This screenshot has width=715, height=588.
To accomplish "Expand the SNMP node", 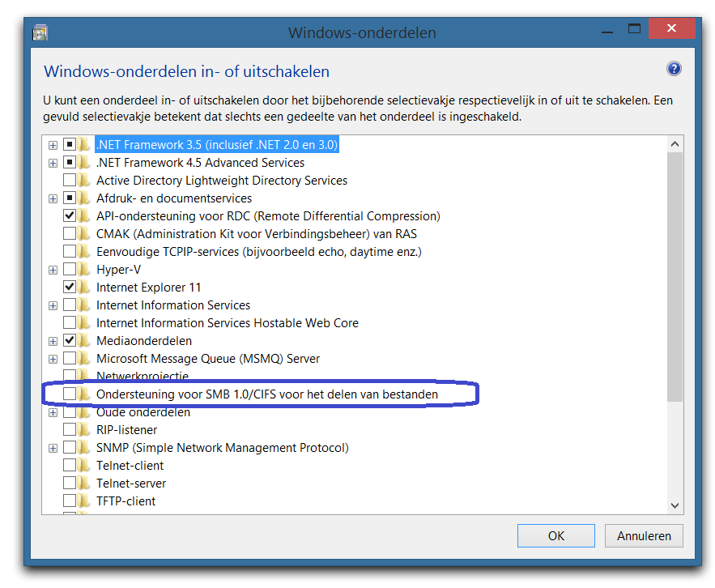I will (x=53, y=449).
